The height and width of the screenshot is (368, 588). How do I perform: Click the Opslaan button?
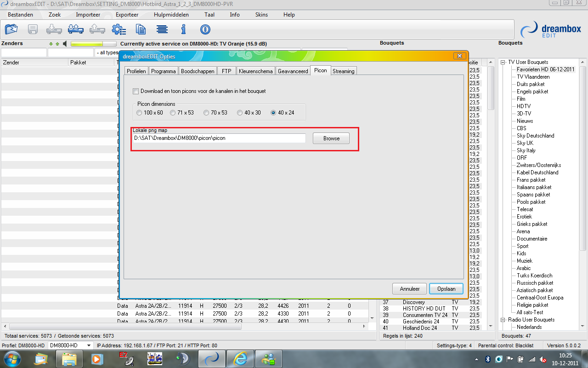pyautogui.click(x=447, y=289)
